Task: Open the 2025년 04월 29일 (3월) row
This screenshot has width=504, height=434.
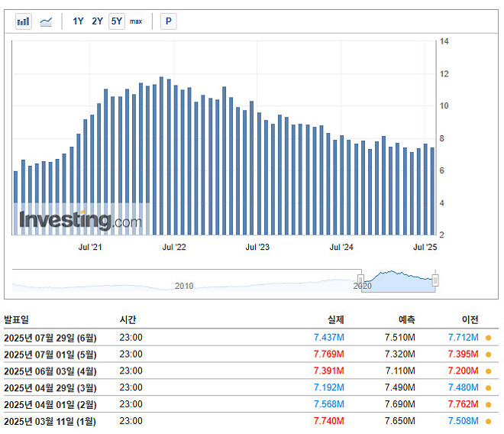Action: coord(50,388)
